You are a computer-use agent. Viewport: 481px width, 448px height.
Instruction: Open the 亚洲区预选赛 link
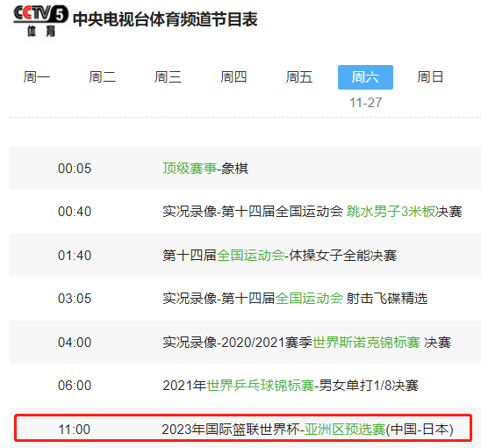[x=345, y=430]
